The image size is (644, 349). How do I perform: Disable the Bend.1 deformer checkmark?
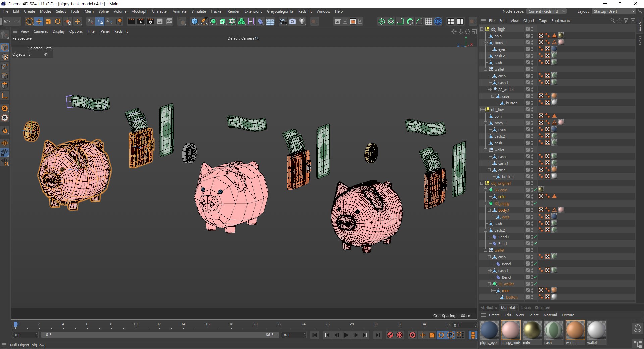coord(535,237)
